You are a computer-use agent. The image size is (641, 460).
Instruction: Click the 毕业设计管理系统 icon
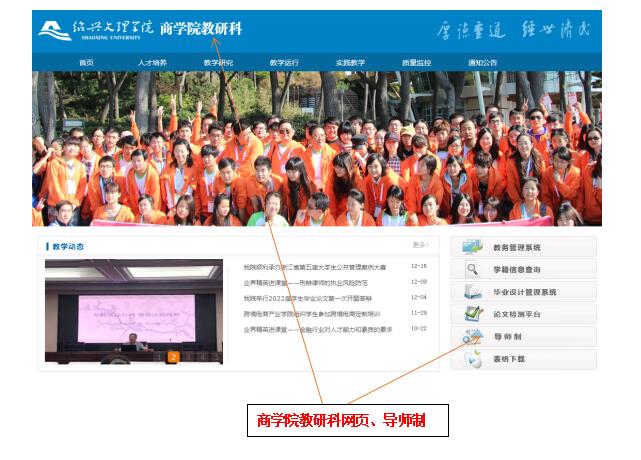(x=471, y=292)
